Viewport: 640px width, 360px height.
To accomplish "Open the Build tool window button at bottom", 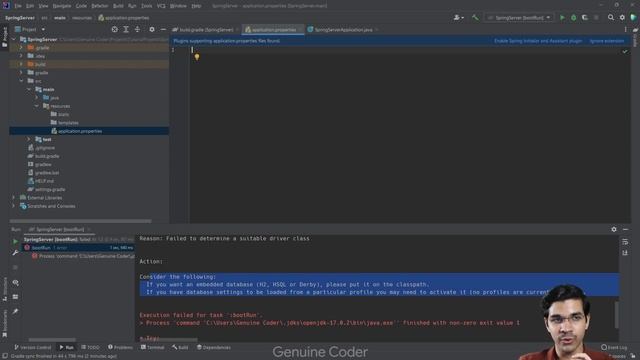I will pyautogui.click(x=180, y=347).
